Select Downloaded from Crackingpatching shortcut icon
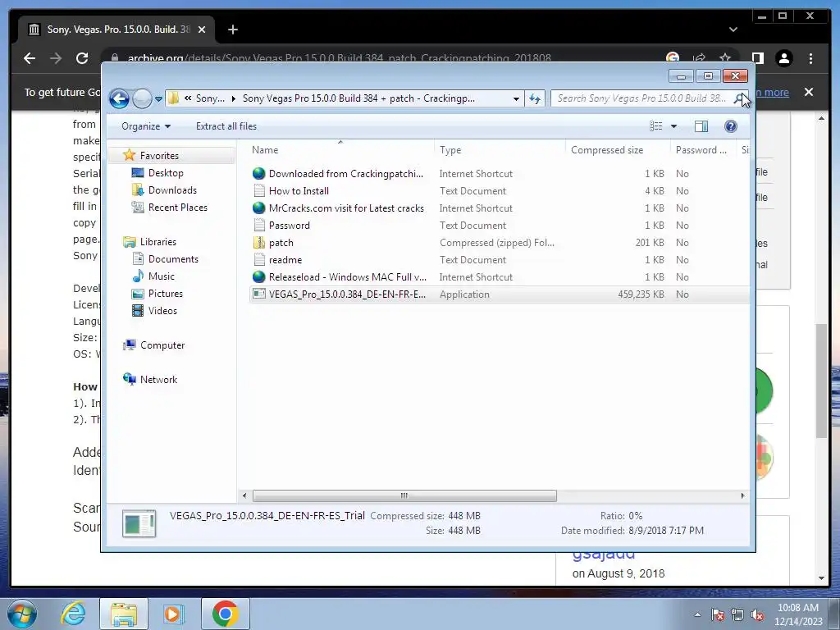The height and width of the screenshot is (630, 840). [258, 174]
